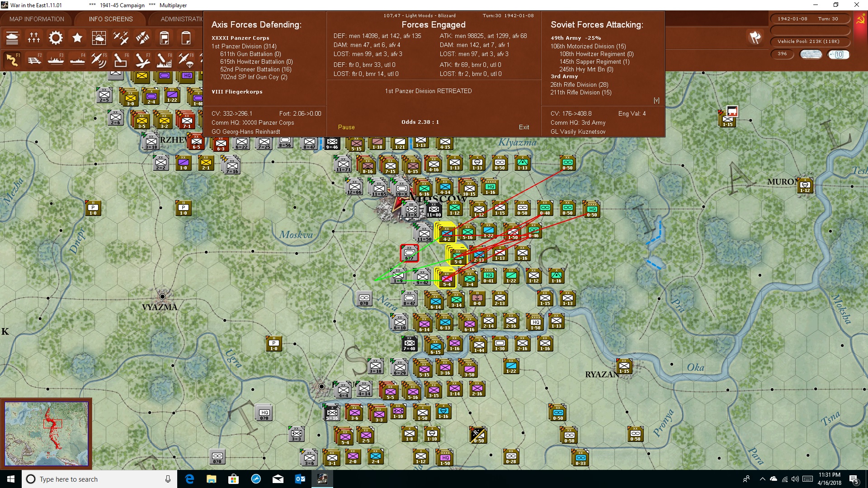
Task: Select the highlighted 5-4 Soviet unit counter
Action: click(446, 278)
